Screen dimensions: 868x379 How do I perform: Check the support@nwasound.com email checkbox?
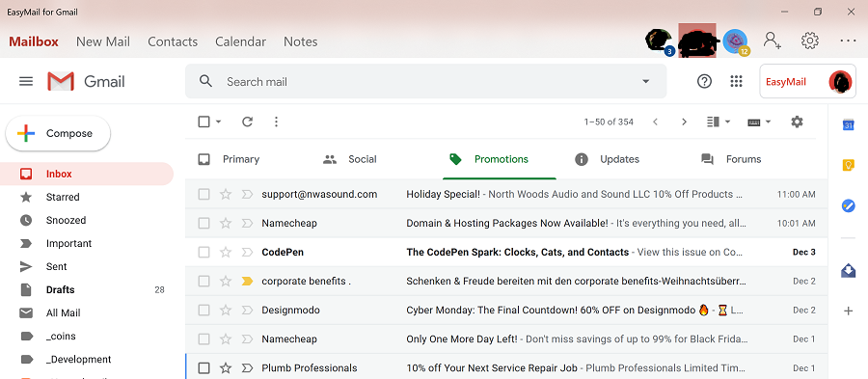pos(203,194)
